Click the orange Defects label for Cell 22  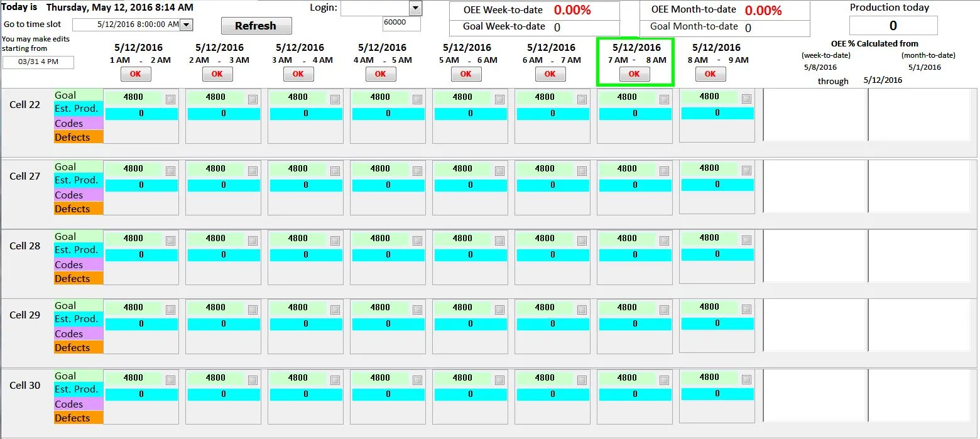click(x=79, y=138)
